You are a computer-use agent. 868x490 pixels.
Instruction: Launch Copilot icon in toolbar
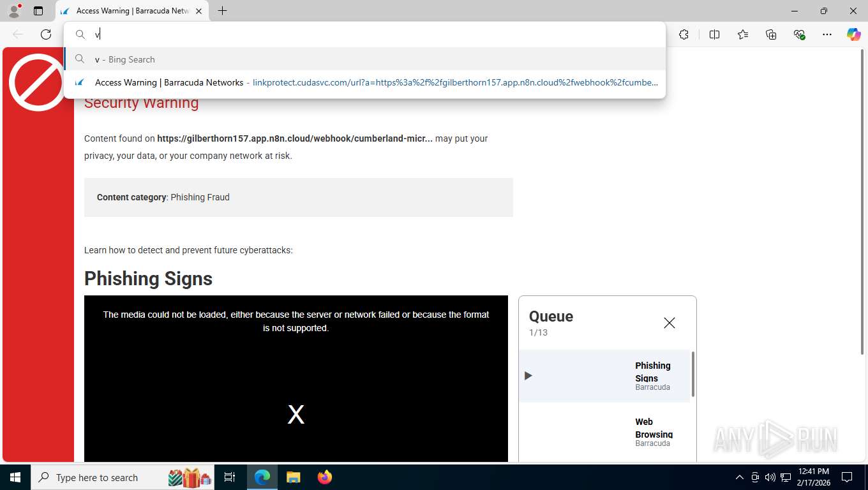pyautogui.click(x=853, y=34)
